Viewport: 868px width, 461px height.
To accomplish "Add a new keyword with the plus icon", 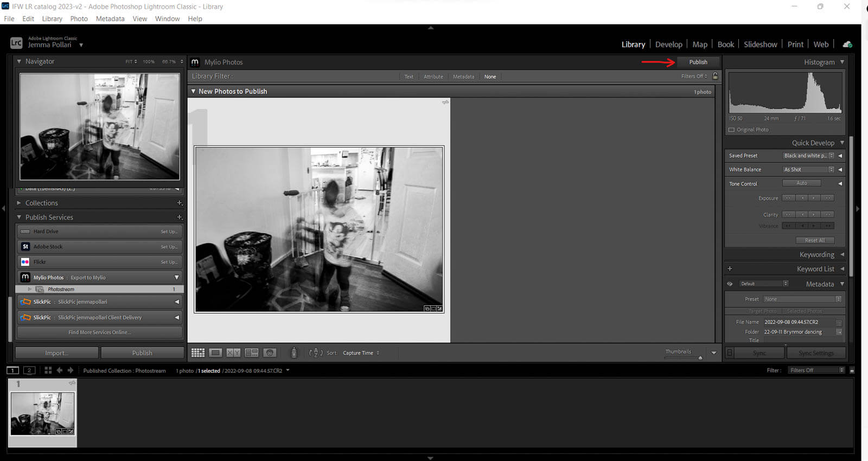I will click(730, 269).
